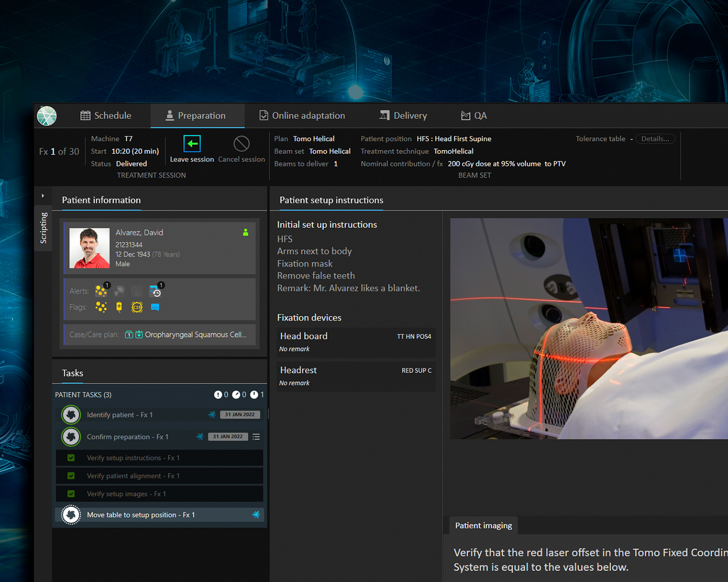Open the Online adaptation tab

302,116
